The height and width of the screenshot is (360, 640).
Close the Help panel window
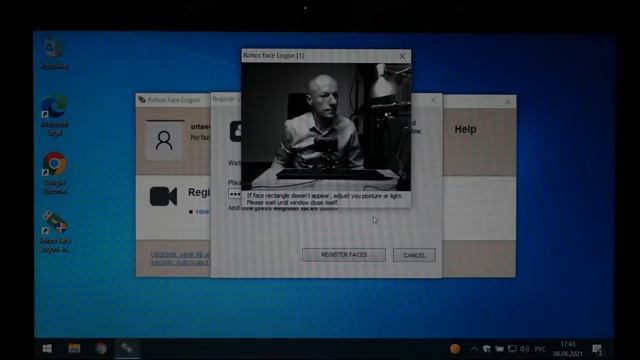[507, 101]
